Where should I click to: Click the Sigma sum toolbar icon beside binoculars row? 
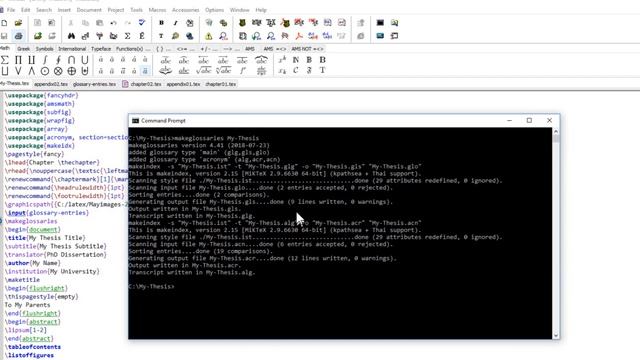click(127, 36)
